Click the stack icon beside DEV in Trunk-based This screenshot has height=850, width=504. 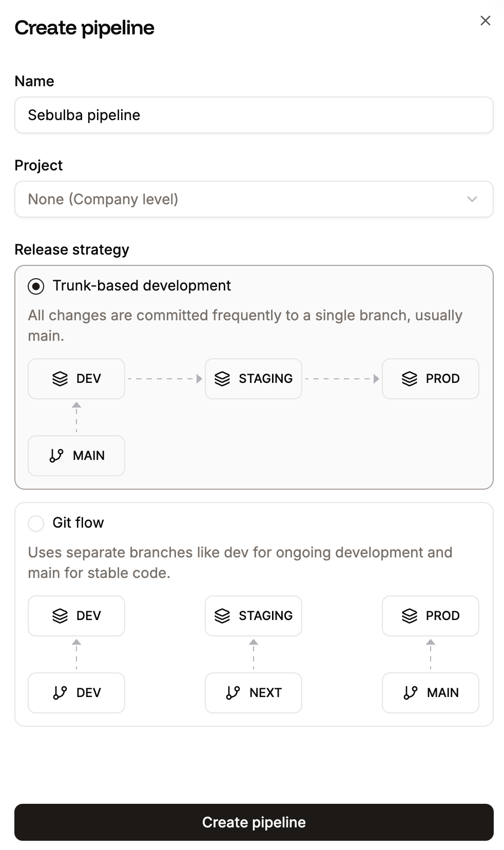coord(60,379)
